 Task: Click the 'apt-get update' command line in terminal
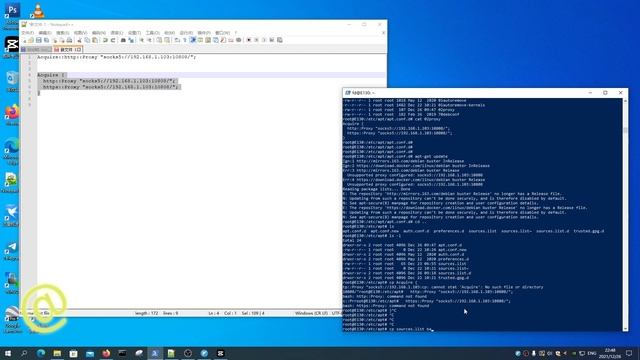pos(395,156)
